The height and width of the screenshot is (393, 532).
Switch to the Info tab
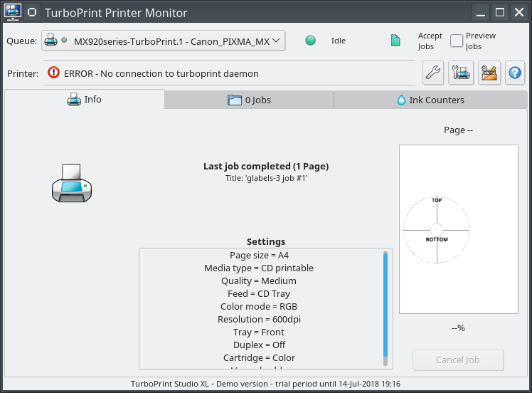point(85,100)
